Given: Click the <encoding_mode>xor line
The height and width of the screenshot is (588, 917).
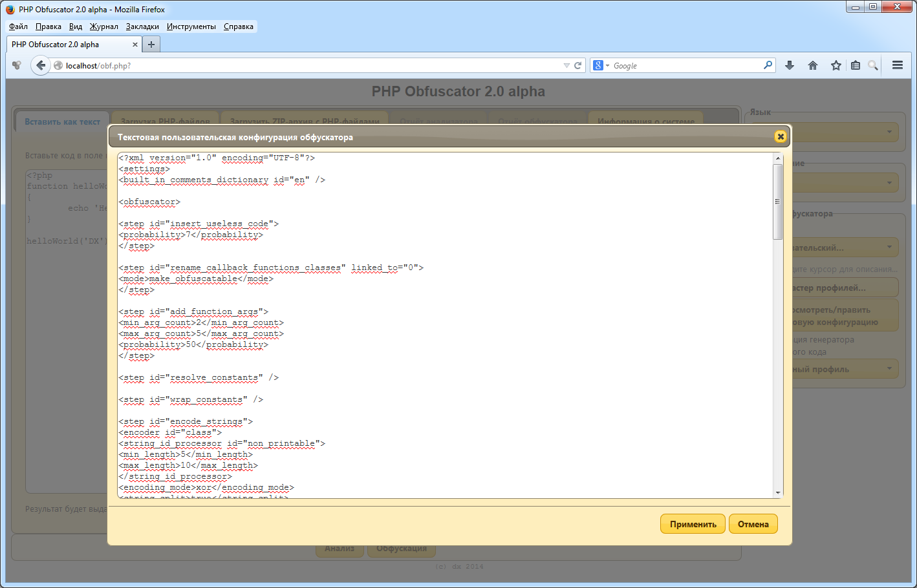Looking at the screenshot, I should pos(206,487).
